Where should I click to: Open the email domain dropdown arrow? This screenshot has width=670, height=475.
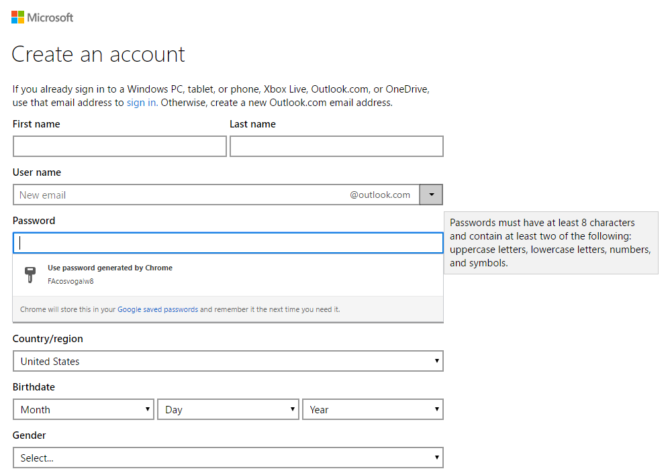coord(431,195)
